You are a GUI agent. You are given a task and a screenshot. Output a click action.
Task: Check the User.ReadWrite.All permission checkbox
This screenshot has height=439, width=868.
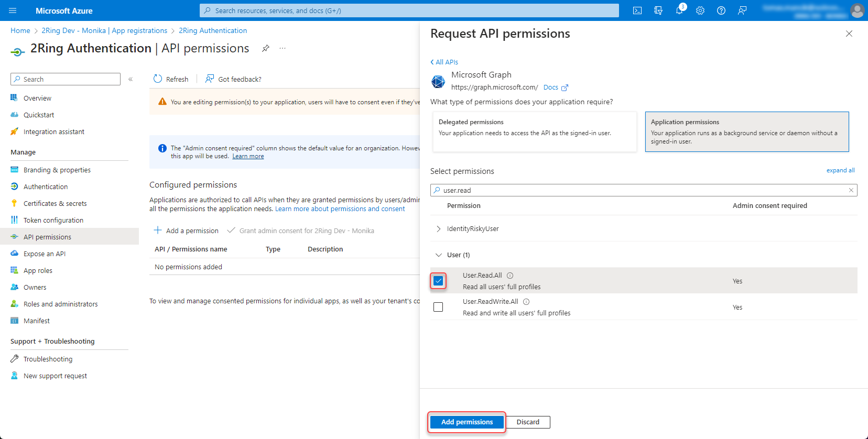point(438,307)
